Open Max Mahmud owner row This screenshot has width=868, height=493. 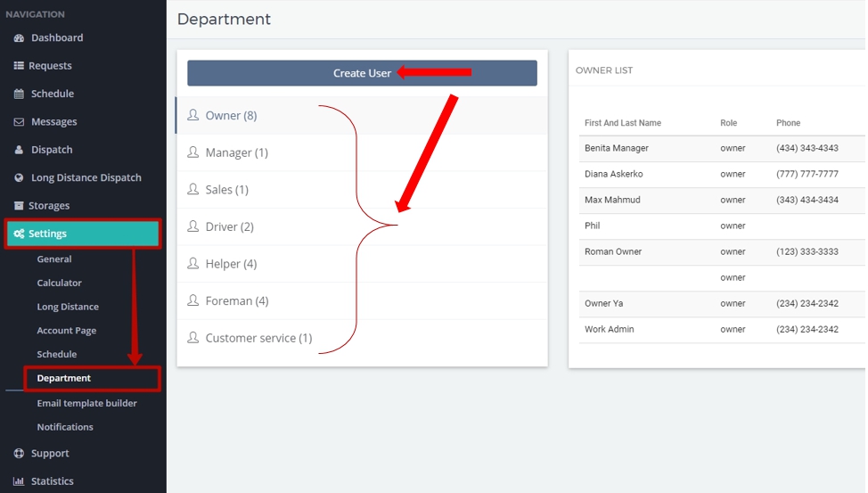pos(722,200)
